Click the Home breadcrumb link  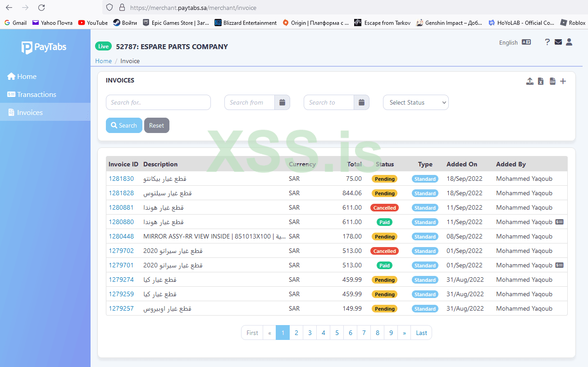click(103, 61)
